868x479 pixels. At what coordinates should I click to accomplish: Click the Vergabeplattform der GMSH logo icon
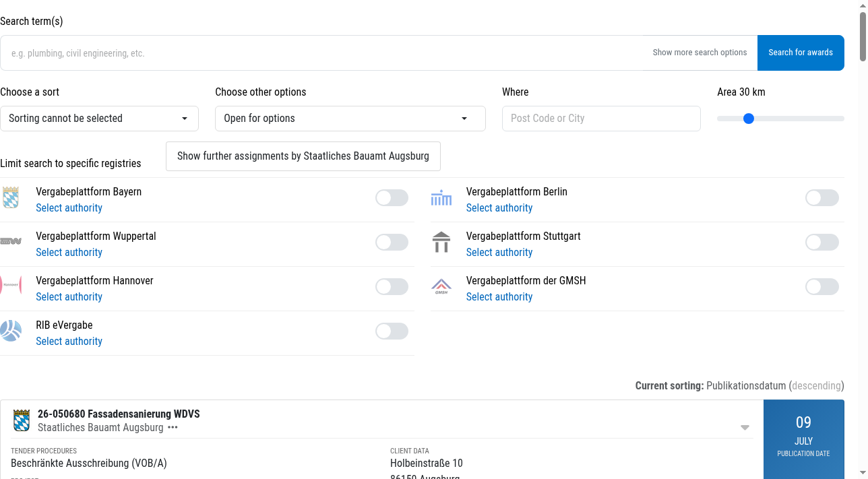441,287
